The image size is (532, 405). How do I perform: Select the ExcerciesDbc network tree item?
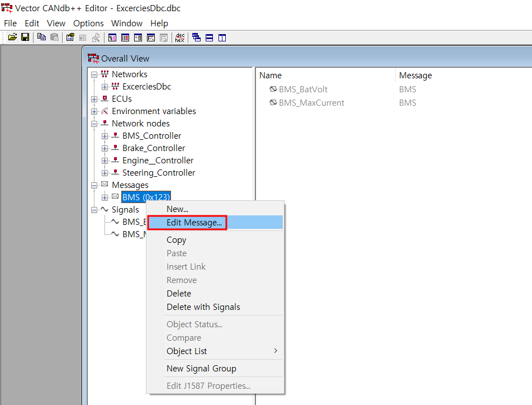tap(146, 87)
